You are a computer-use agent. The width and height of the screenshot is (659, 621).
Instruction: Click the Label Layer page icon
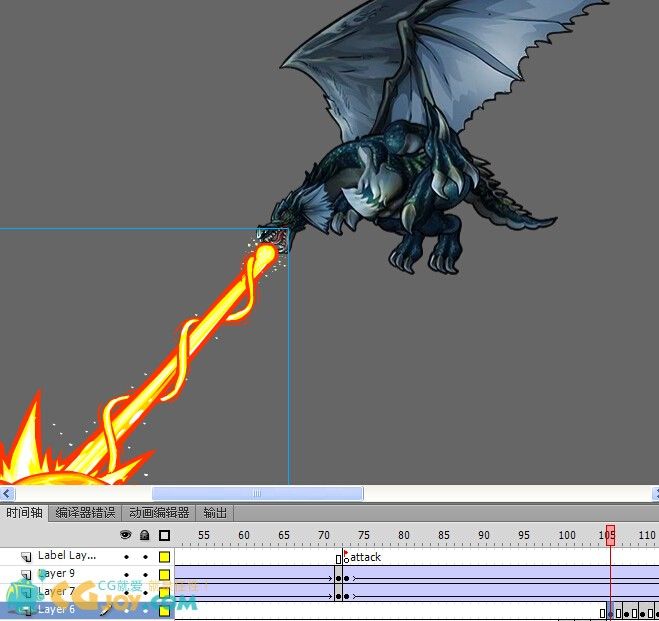tap(26, 557)
